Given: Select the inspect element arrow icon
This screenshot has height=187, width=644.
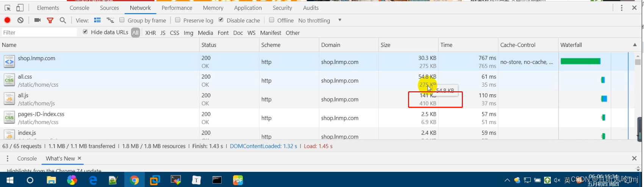Looking at the screenshot, I should (8, 8).
